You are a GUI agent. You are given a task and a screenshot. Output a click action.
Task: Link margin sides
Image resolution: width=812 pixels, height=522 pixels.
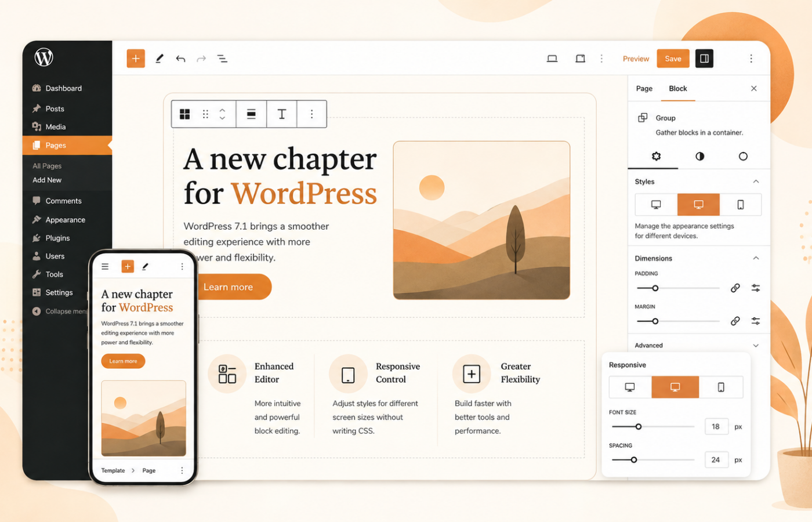[x=735, y=321]
